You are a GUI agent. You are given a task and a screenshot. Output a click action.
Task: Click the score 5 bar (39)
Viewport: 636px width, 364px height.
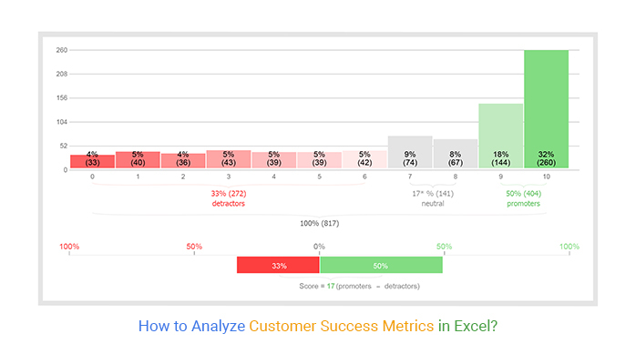pyautogui.click(x=319, y=160)
